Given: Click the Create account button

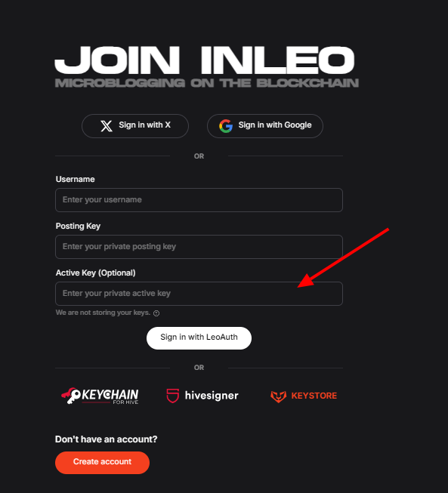Looking at the screenshot, I should pyautogui.click(x=102, y=463).
